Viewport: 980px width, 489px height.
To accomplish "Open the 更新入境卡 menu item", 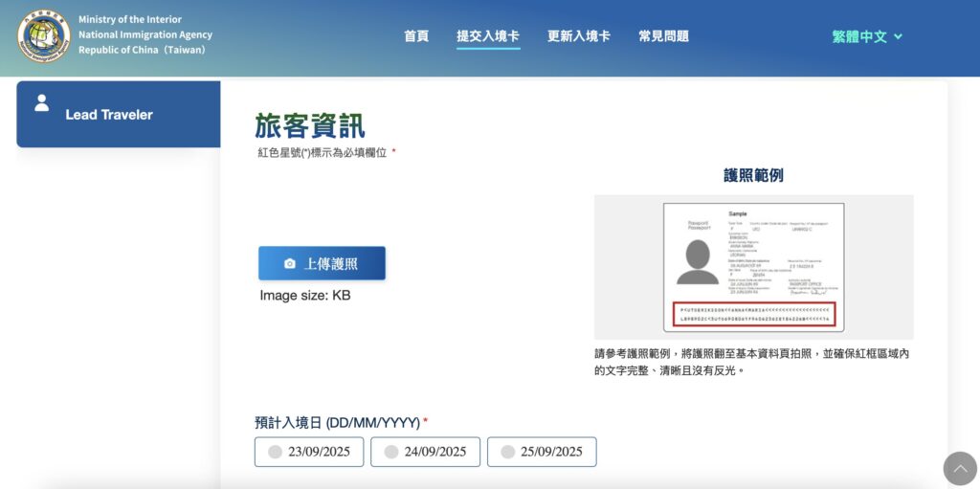I will coord(578,36).
